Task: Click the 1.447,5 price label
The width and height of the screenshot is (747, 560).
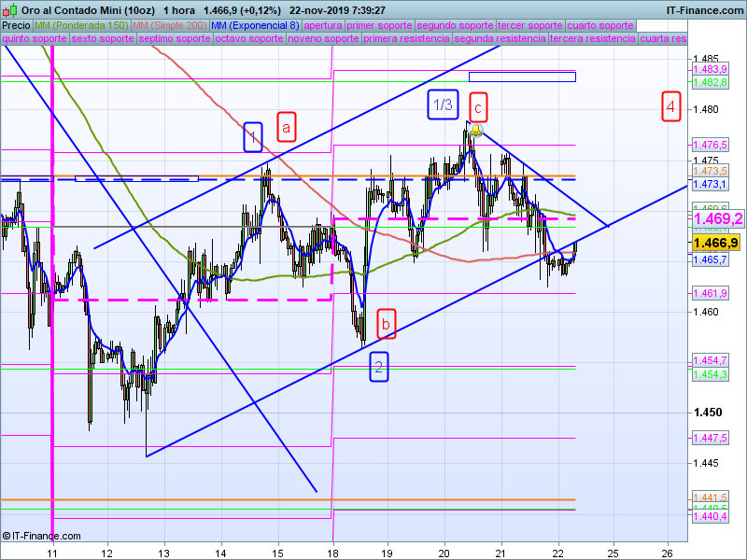Action: tap(710, 438)
